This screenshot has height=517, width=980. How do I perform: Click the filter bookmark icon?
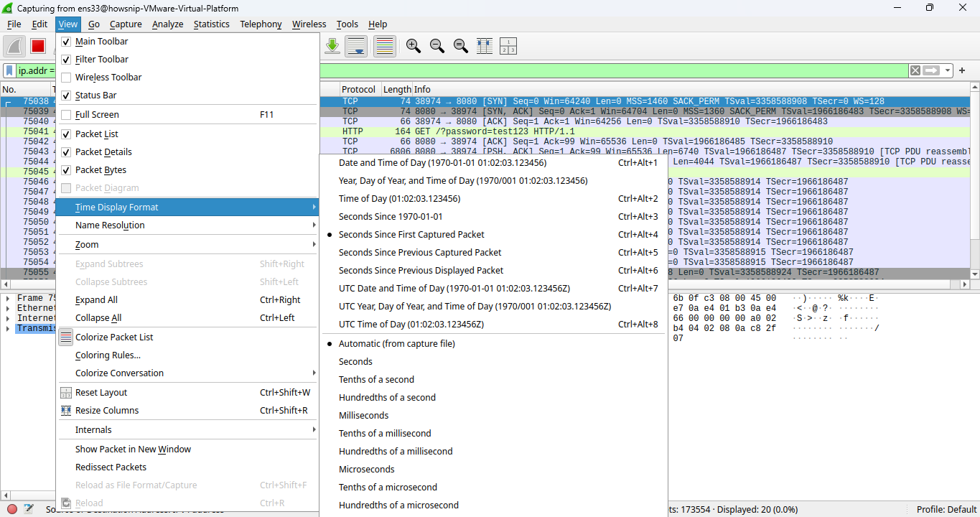[9, 70]
